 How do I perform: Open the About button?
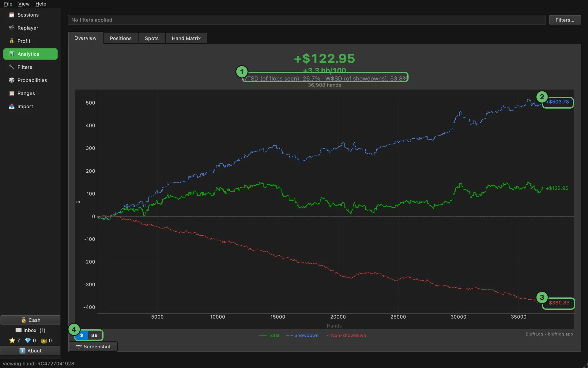click(x=30, y=351)
